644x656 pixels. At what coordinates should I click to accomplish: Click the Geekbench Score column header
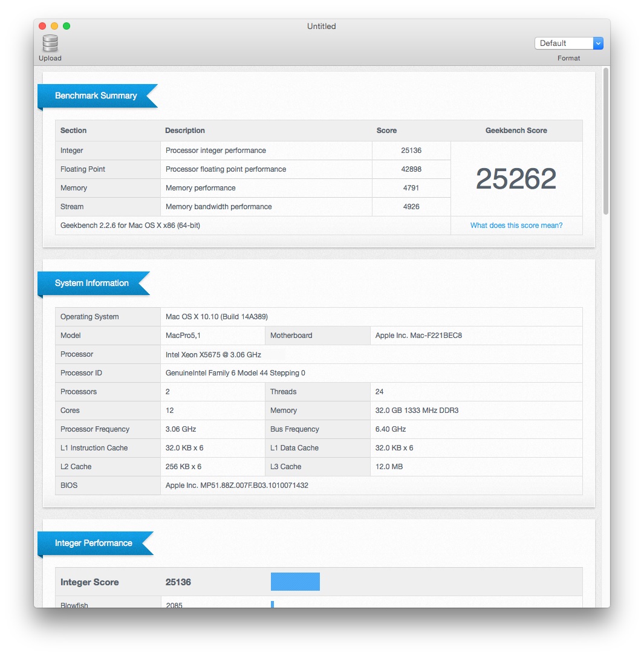tap(516, 131)
